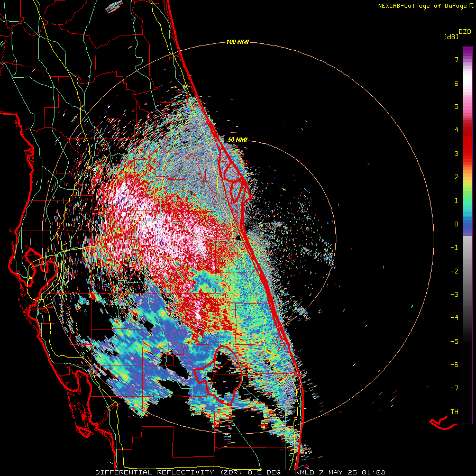
Task: Click the positive 7 scale value
Action: 456,59
